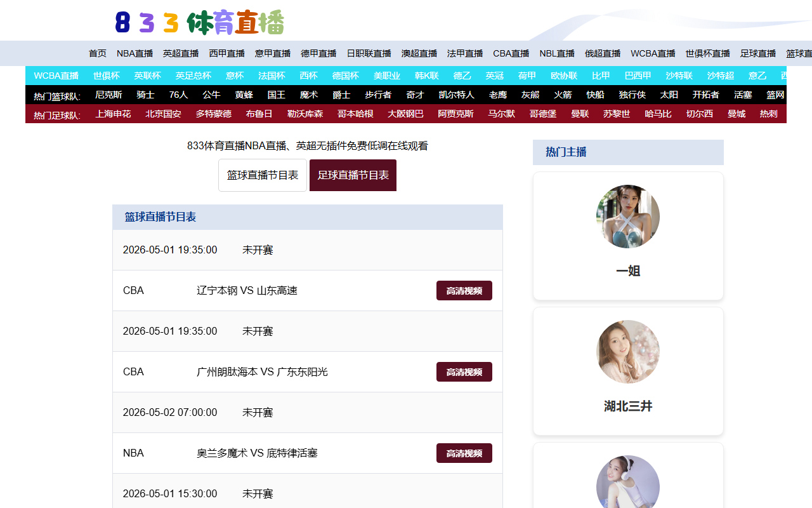Open 沙特联 league link
Viewport: 812px width, 508px height.
[679, 76]
